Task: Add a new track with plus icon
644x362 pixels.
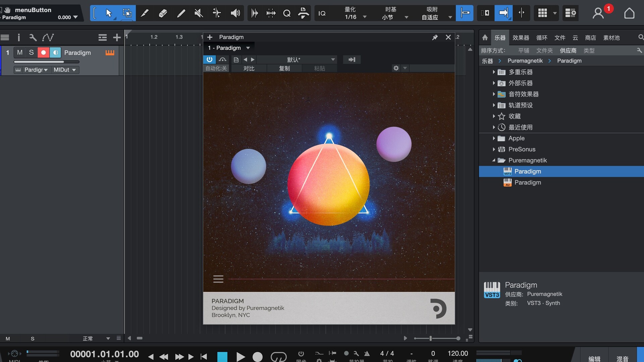Action: 117,38
